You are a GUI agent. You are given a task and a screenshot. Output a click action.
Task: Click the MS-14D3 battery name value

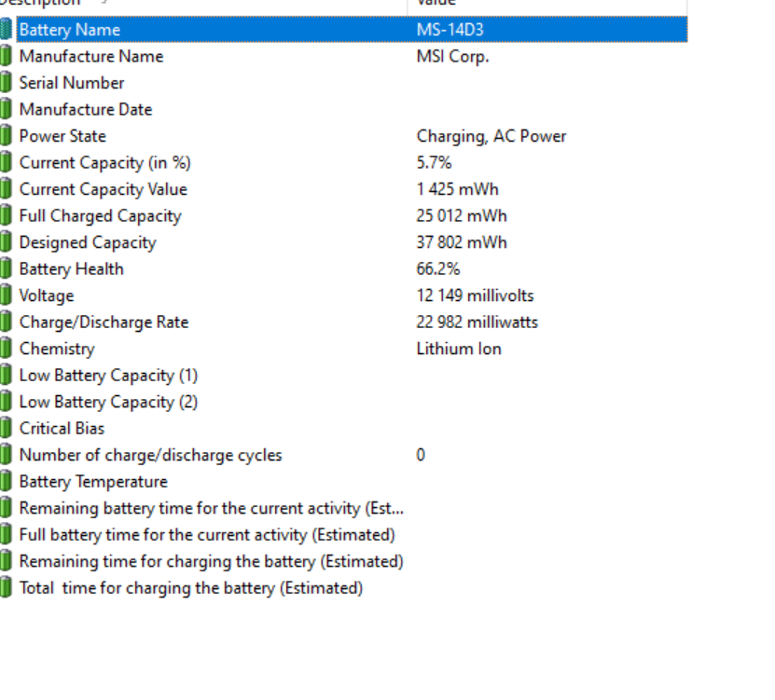450,30
